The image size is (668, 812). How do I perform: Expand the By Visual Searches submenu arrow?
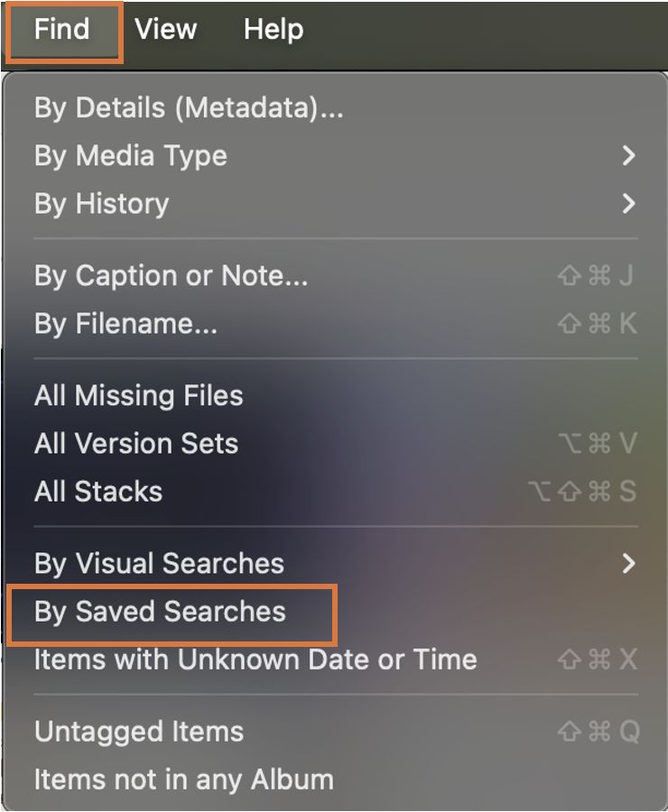coord(628,564)
